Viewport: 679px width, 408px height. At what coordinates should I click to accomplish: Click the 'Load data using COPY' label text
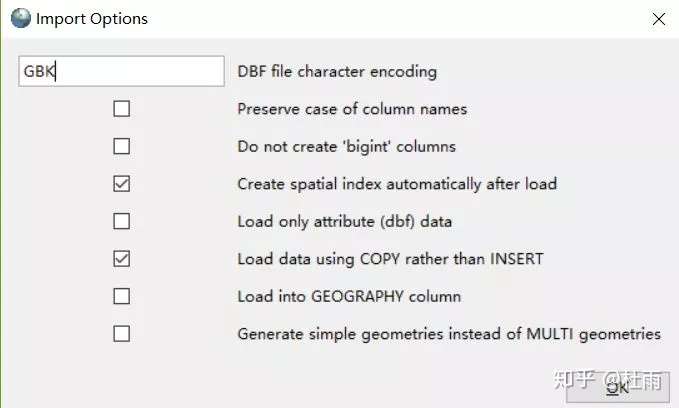tap(390, 259)
